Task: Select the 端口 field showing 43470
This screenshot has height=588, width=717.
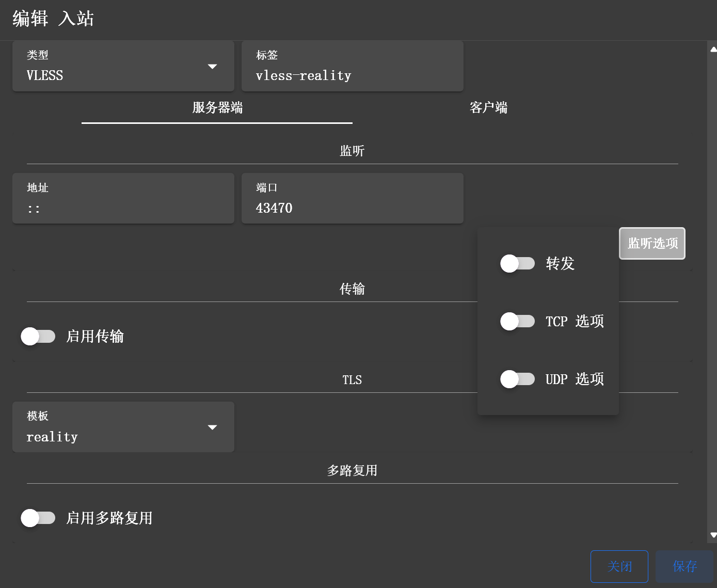Action: click(x=352, y=208)
